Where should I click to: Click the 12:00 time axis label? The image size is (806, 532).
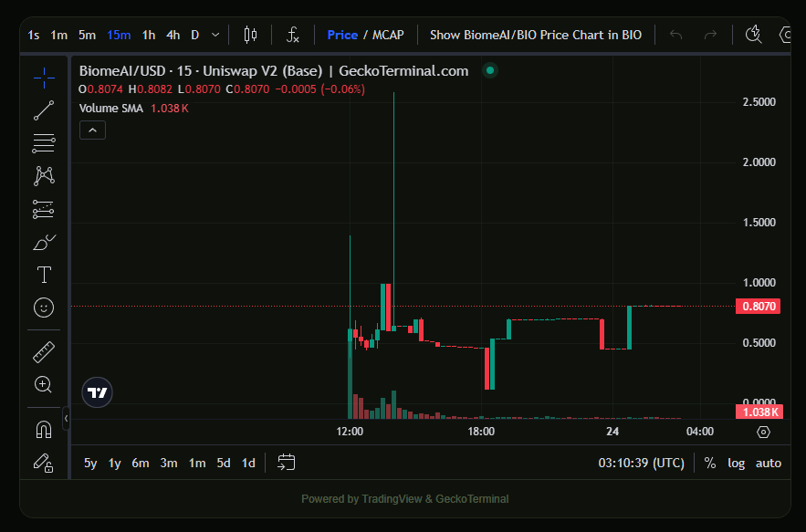[350, 432]
